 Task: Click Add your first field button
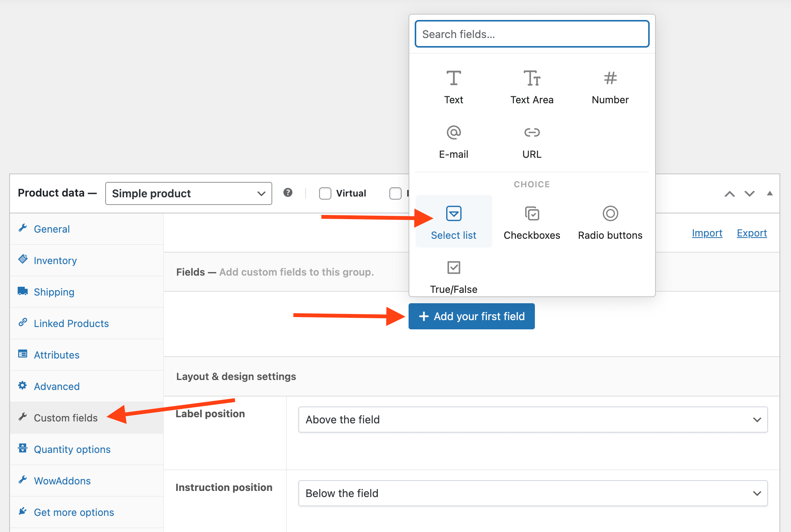(472, 316)
